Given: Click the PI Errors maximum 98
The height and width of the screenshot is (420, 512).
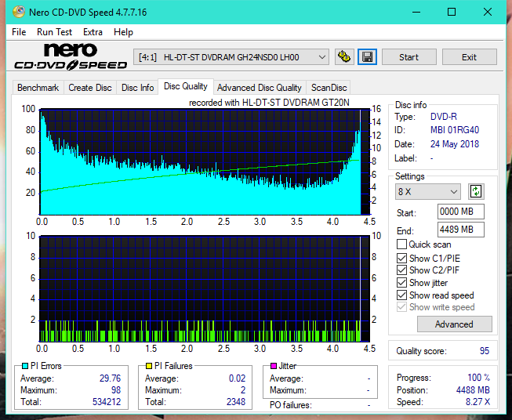Looking at the screenshot, I should tap(116, 390).
